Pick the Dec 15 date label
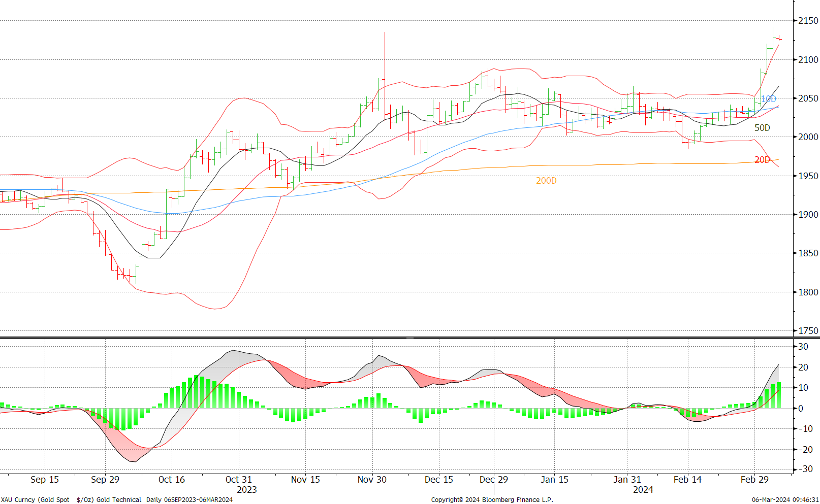 point(439,480)
